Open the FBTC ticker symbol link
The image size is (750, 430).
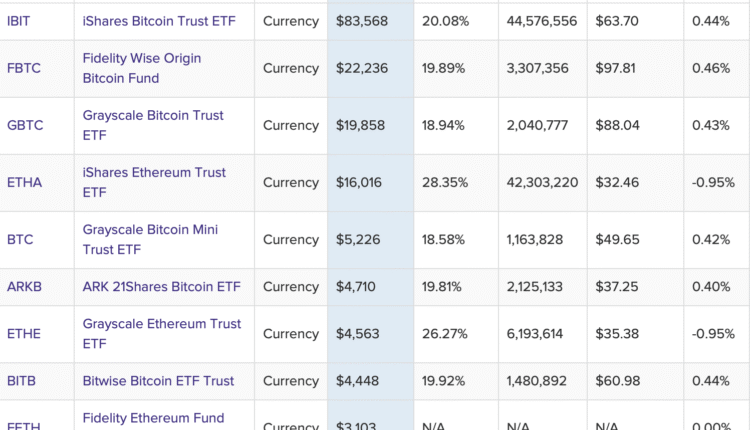pyautogui.click(x=24, y=69)
